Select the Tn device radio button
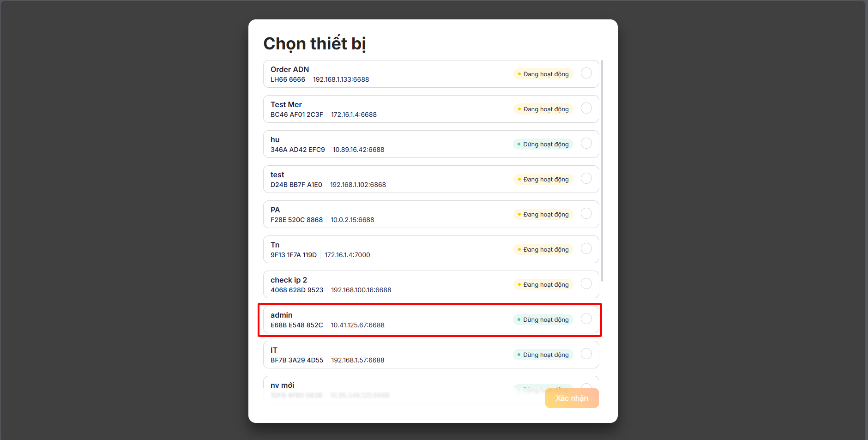 click(x=586, y=249)
